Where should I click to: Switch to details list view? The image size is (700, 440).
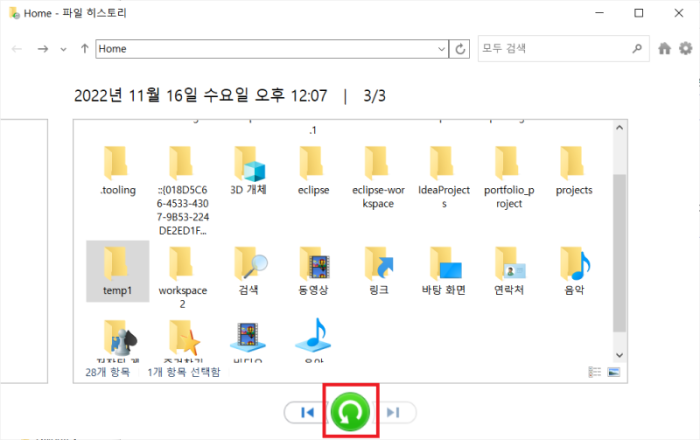pos(595,372)
